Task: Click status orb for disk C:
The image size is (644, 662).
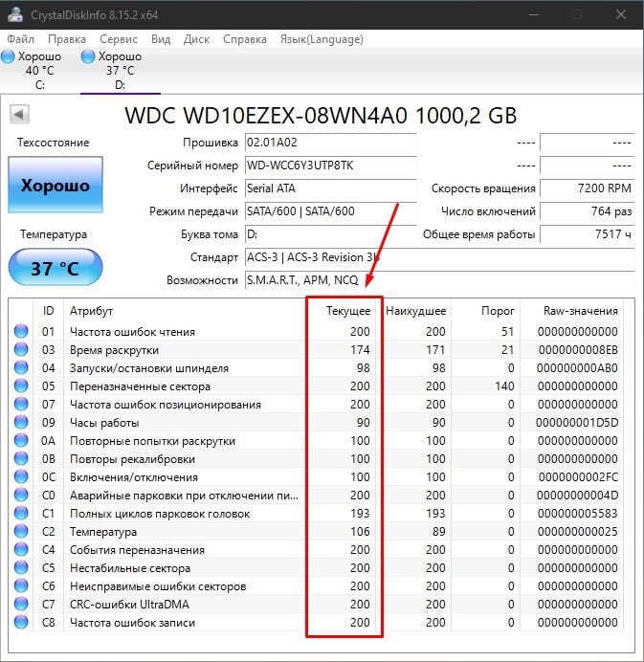Action: [8, 56]
